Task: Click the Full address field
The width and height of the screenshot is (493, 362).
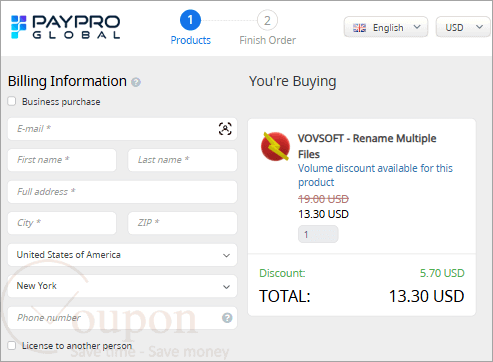Action: tap(122, 192)
